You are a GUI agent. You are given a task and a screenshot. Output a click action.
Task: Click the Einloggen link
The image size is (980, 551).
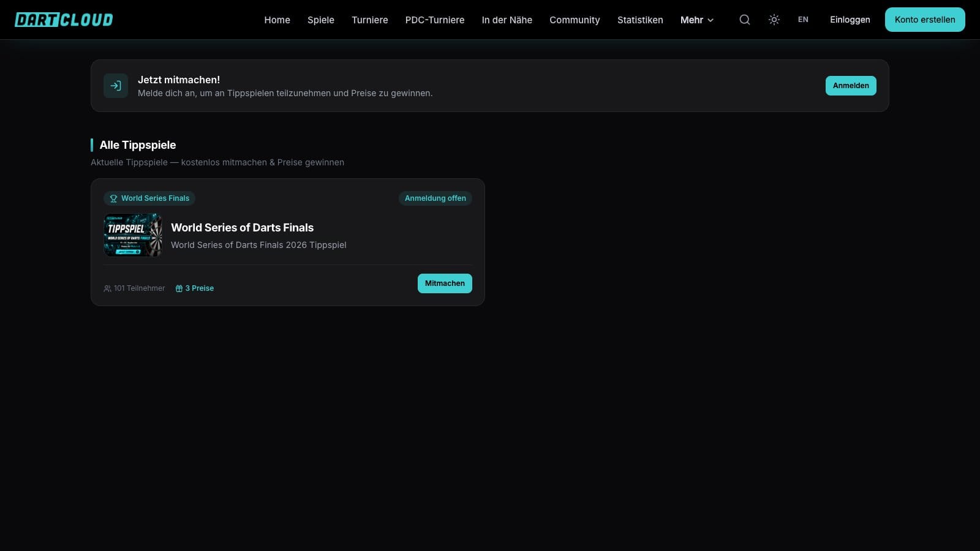[850, 20]
